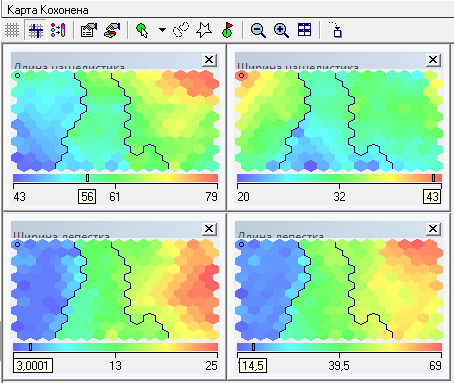
Task: Close the Длина лепестка map
Action: click(433, 229)
